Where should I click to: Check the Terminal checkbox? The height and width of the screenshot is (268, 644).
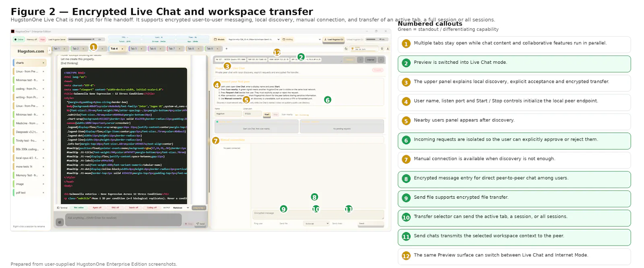coord(58,208)
